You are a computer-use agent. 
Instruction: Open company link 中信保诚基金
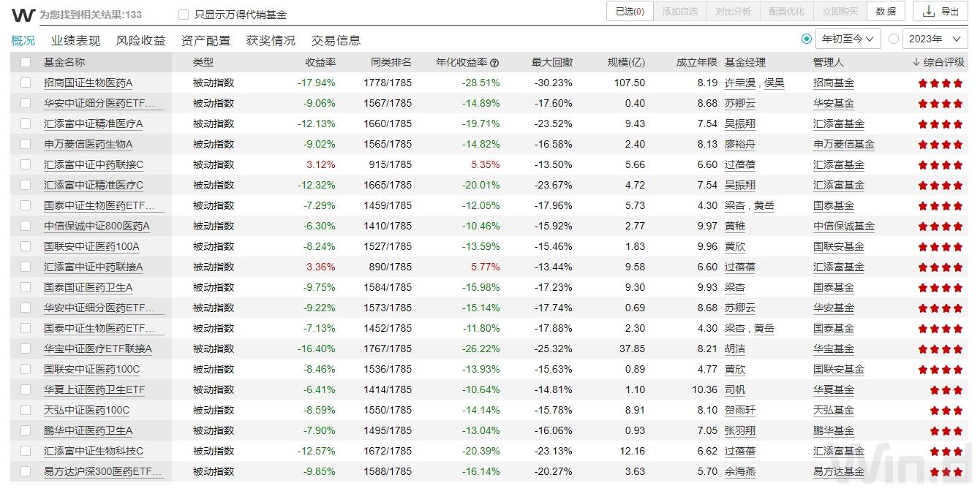pos(844,227)
